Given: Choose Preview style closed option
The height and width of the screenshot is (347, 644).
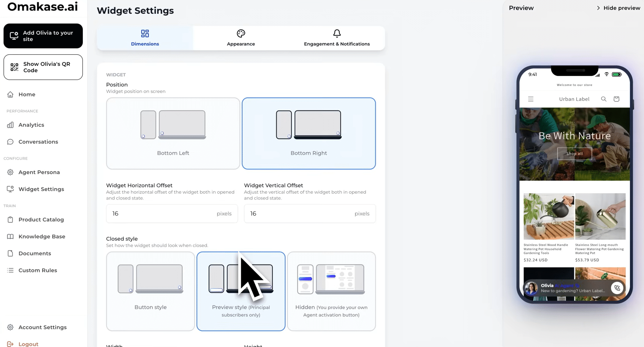Looking at the screenshot, I should (x=241, y=291).
